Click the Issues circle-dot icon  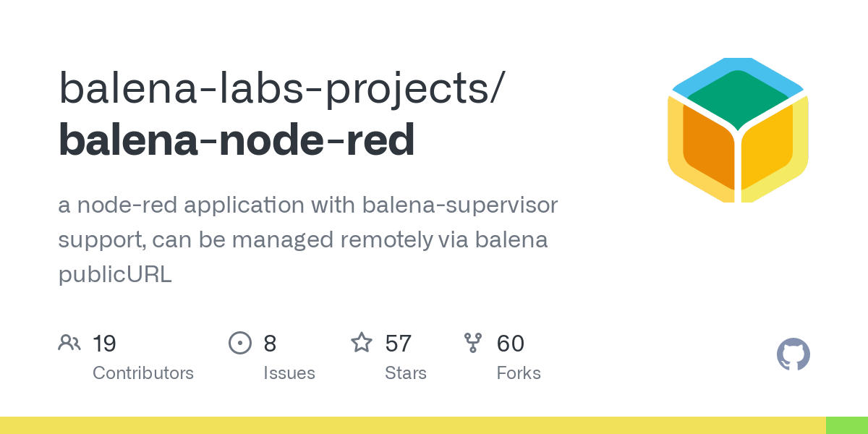coord(240,343)
